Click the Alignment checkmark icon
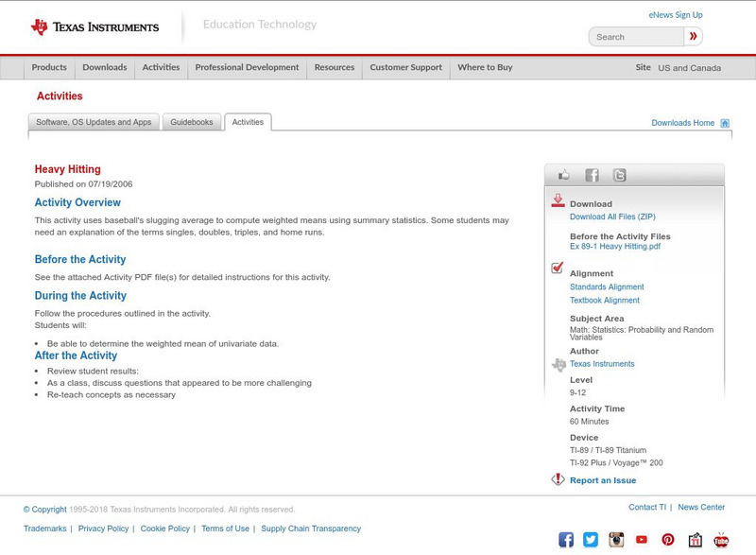The height and width of the screenshot is (555, 756). [x=557, y=269]
